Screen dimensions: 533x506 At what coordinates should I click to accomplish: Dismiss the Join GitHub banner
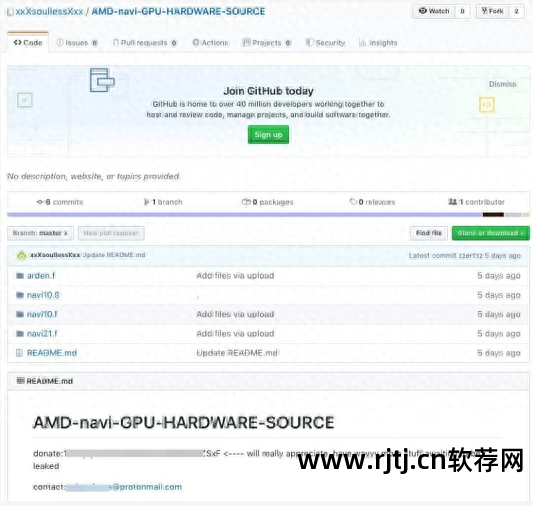coord(502,84)
